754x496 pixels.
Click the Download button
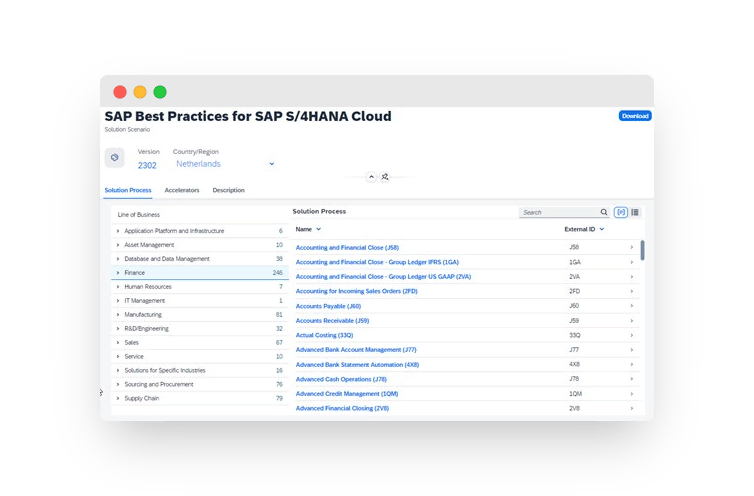635,116
